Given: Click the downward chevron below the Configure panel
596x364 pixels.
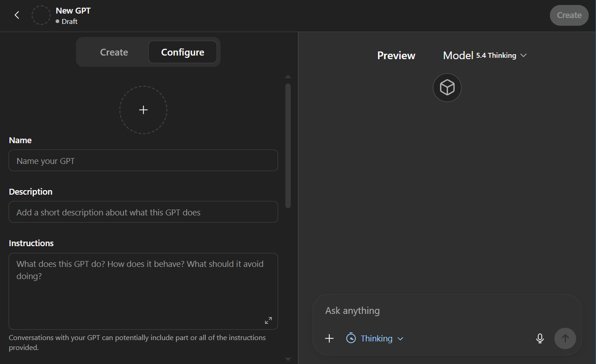Looking at the screenshot, I should pos(288,359).
